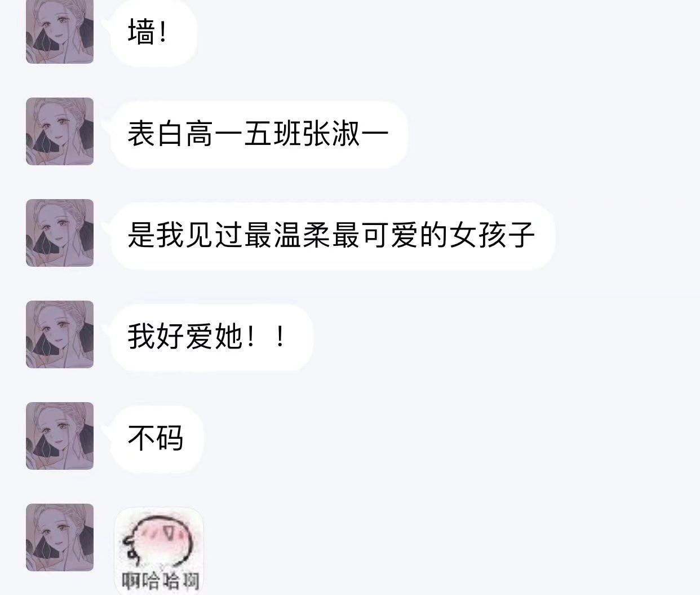Tap the avatar beside the '不码' message
The height and width of the screenshot is (595, 700).
tap(60, 436)
